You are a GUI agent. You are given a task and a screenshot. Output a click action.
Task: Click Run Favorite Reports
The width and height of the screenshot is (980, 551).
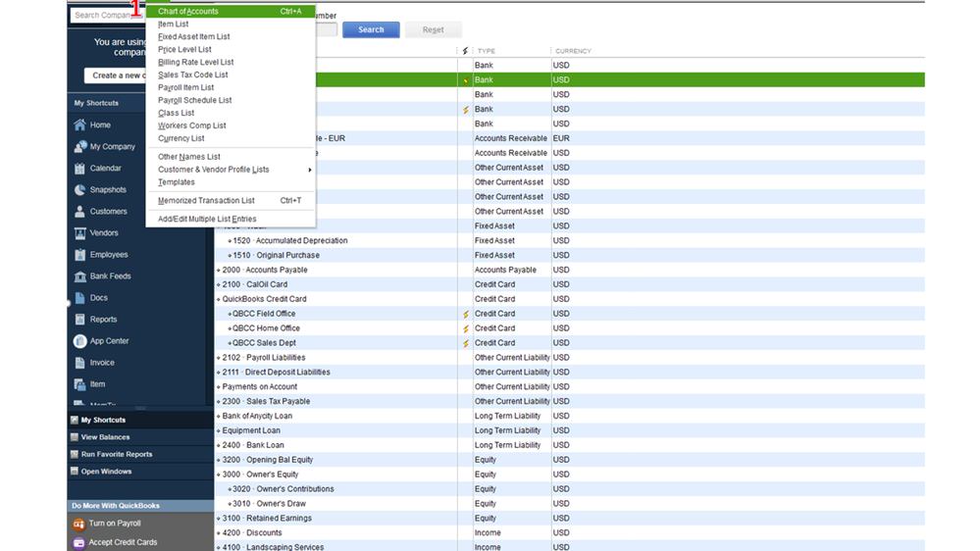pyautogui.click(x=117, y=454)
